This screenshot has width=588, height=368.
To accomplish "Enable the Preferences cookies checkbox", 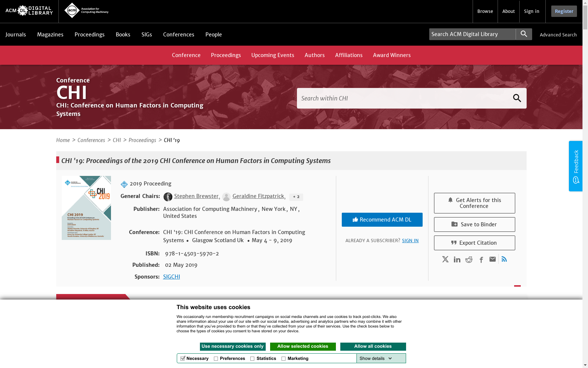I will (x=216, y=358).
